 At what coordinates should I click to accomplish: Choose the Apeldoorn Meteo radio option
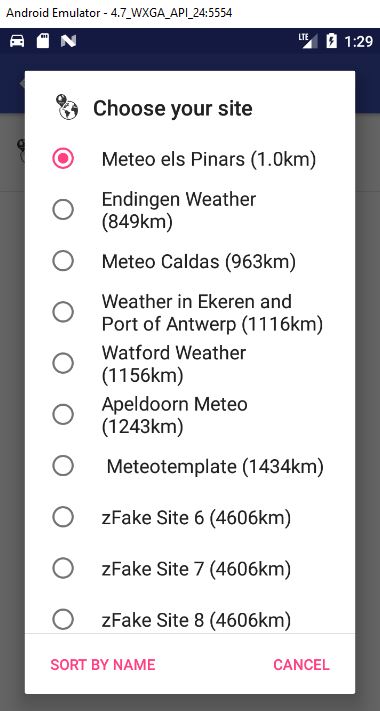63,414
